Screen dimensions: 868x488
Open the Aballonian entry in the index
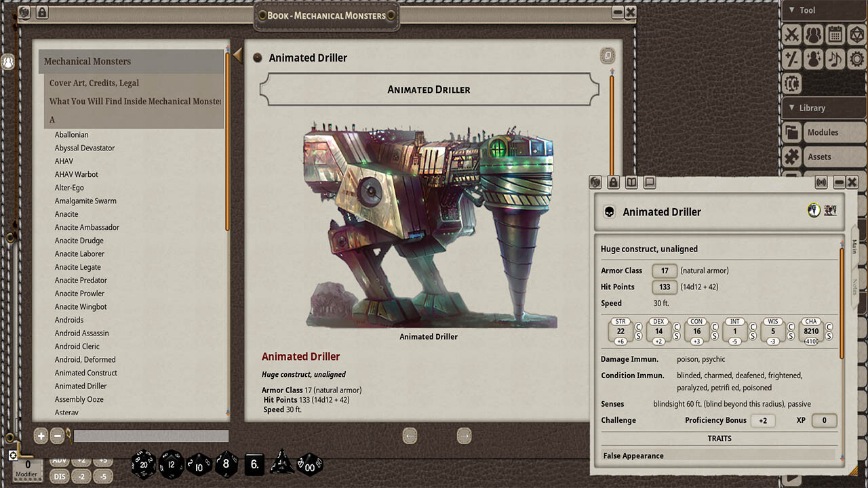click(x=72, y=134)
